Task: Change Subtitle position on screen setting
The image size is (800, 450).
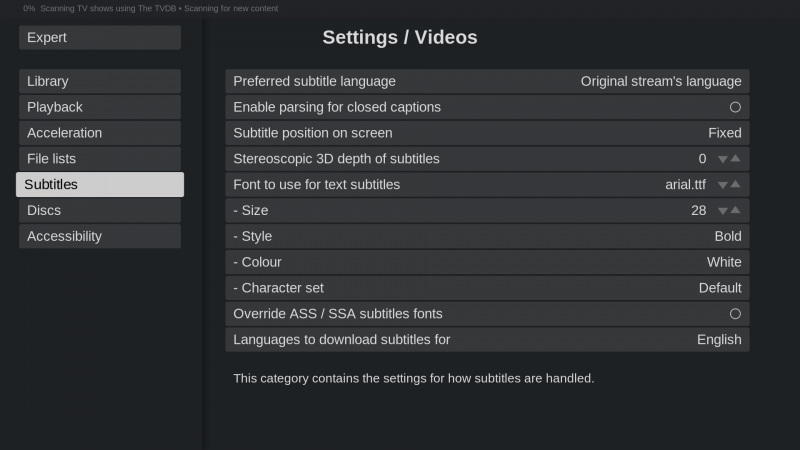Action: coord(487,133)
